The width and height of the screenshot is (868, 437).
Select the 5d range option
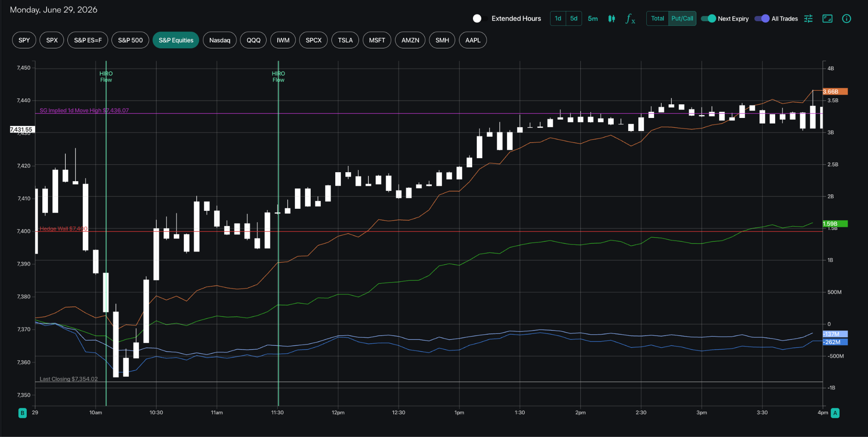(x=574, y=19)
